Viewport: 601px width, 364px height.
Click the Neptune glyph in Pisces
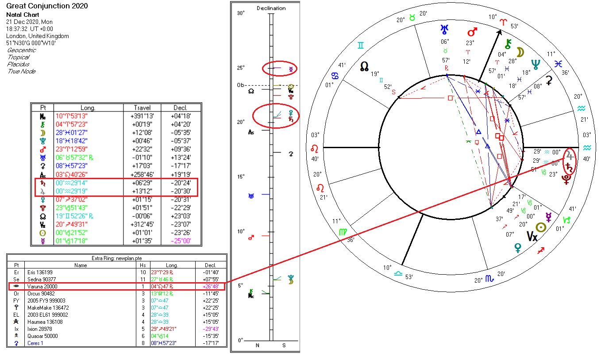[536, 64]
